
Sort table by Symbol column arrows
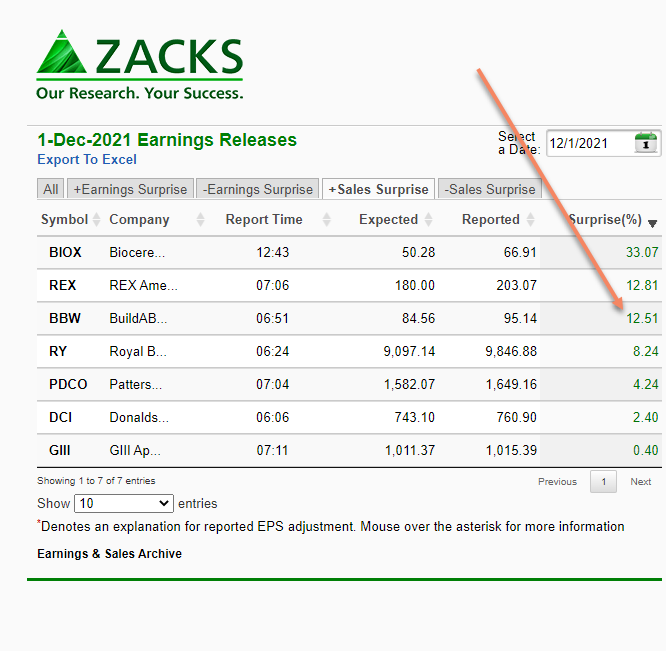pos(97,220)
